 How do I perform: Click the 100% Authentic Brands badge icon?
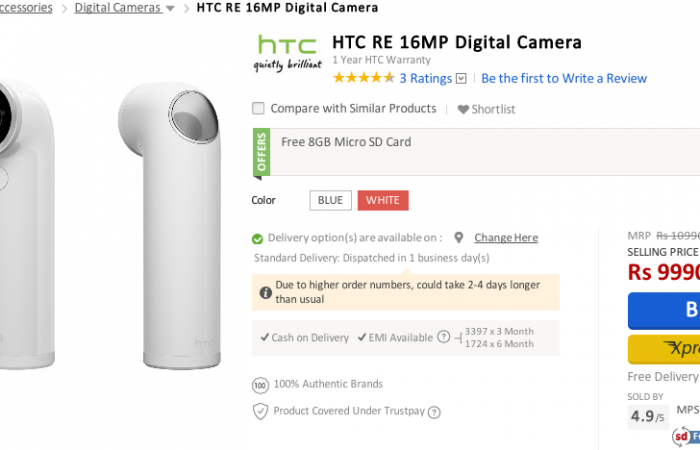pos(260,384)
